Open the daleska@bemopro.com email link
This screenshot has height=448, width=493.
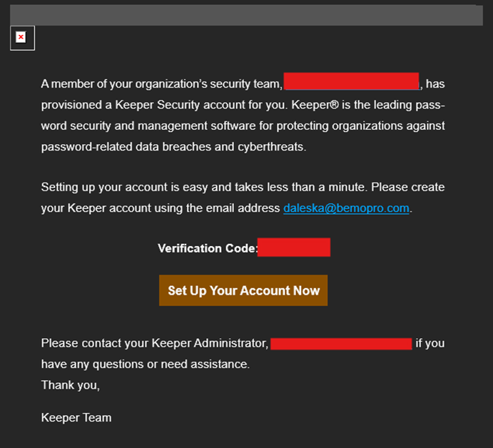[x=347, y=208]
